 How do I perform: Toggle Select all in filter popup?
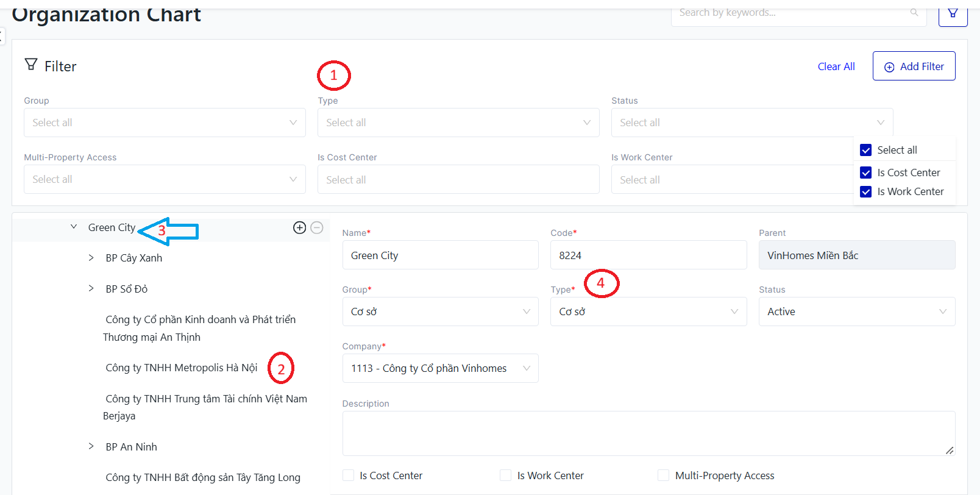[865, 150]
